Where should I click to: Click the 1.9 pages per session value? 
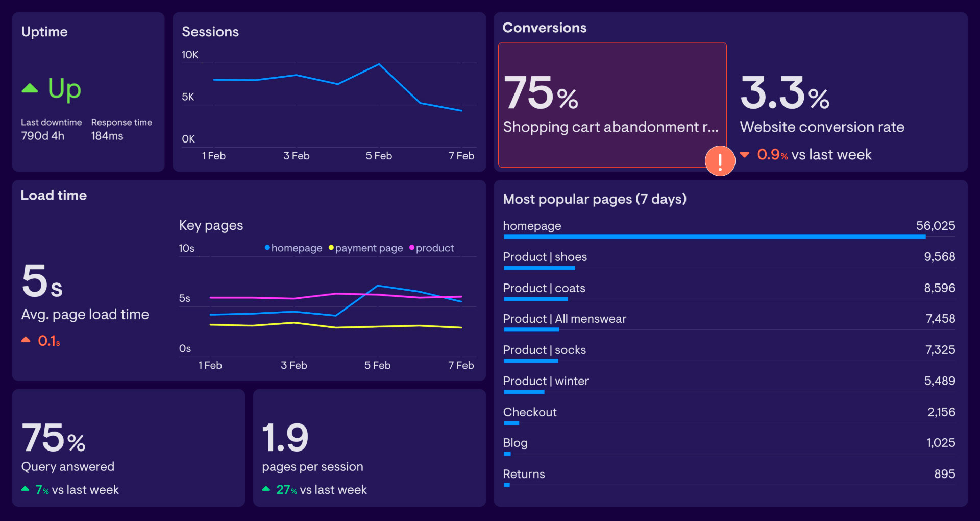tap(285, 438)
